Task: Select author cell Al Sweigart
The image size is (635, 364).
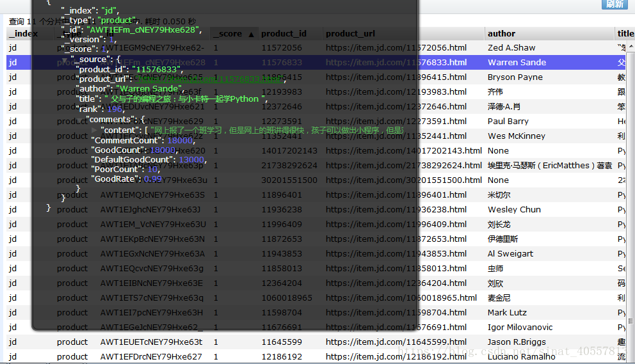Action: [510, 253]
